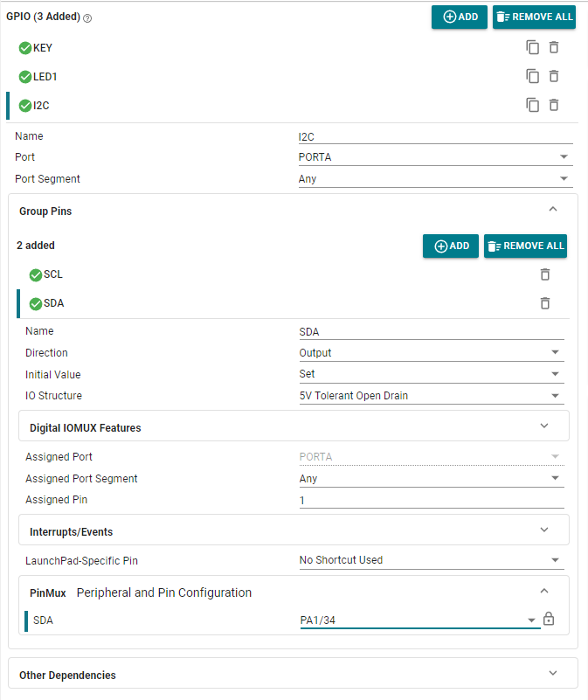
Task: Select the LED1 GPIO group
Action: click(45, 77)
